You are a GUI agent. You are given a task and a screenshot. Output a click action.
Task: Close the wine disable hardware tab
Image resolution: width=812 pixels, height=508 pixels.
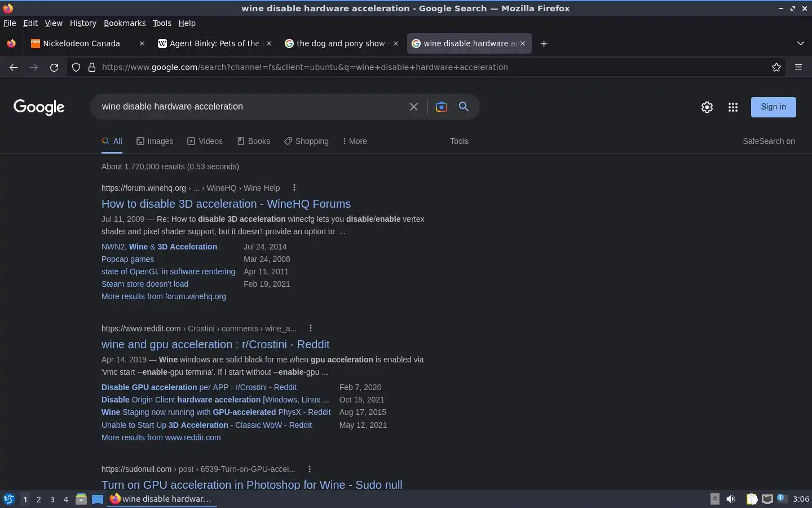pyautogui.click(x=523, y=43)
